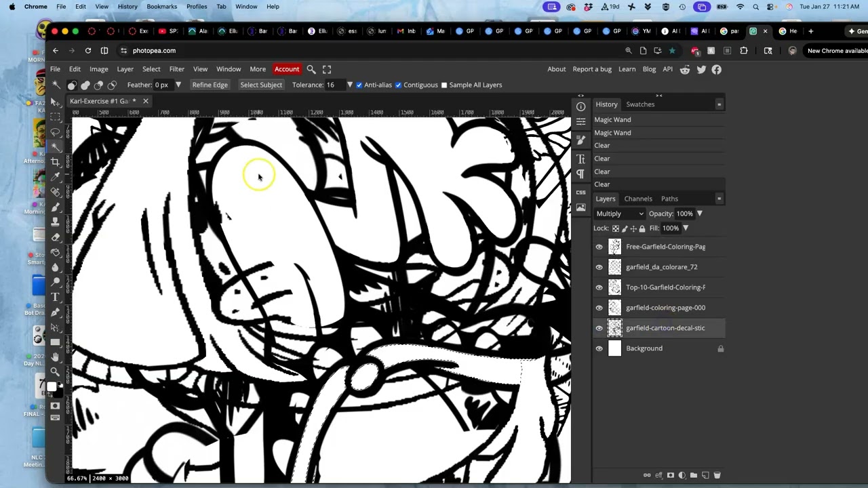Click the red Account button

point(286,69)
